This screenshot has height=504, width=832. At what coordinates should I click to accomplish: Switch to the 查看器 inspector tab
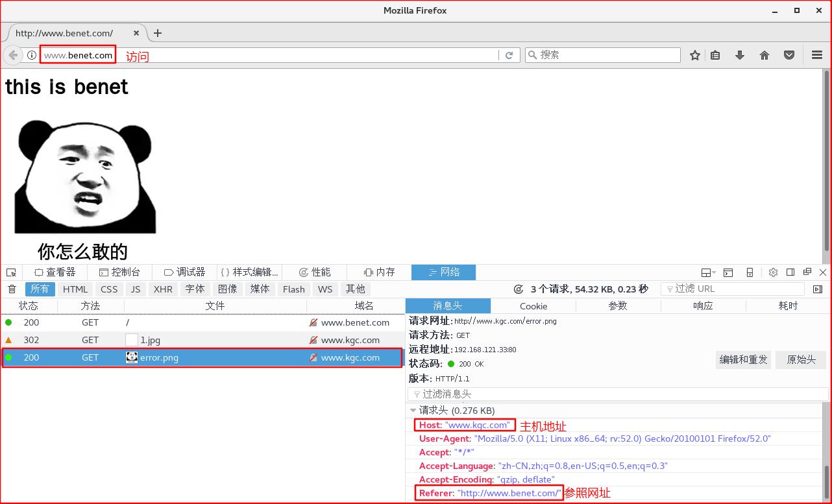(x=55, y=272)
